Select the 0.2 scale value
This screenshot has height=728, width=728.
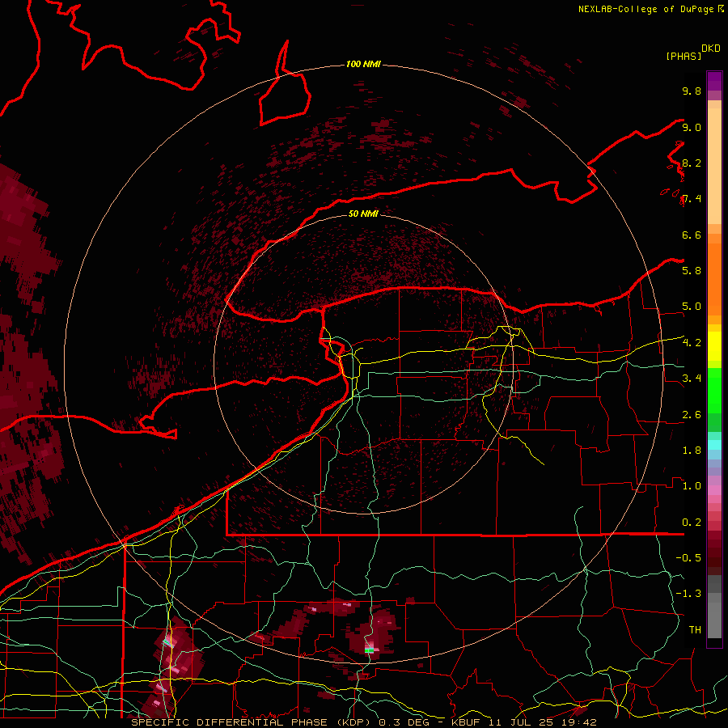click(x=692, y=523)
